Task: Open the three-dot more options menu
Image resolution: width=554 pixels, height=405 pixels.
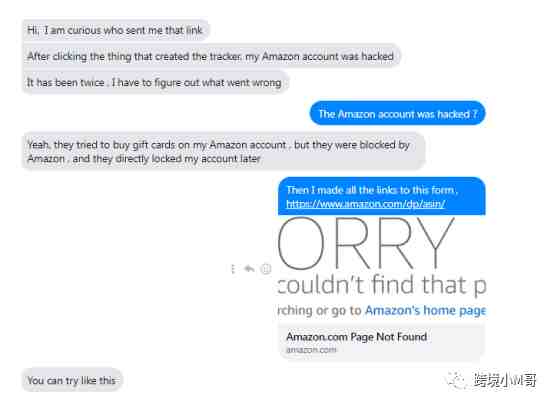Action: (x=233, y=269)
